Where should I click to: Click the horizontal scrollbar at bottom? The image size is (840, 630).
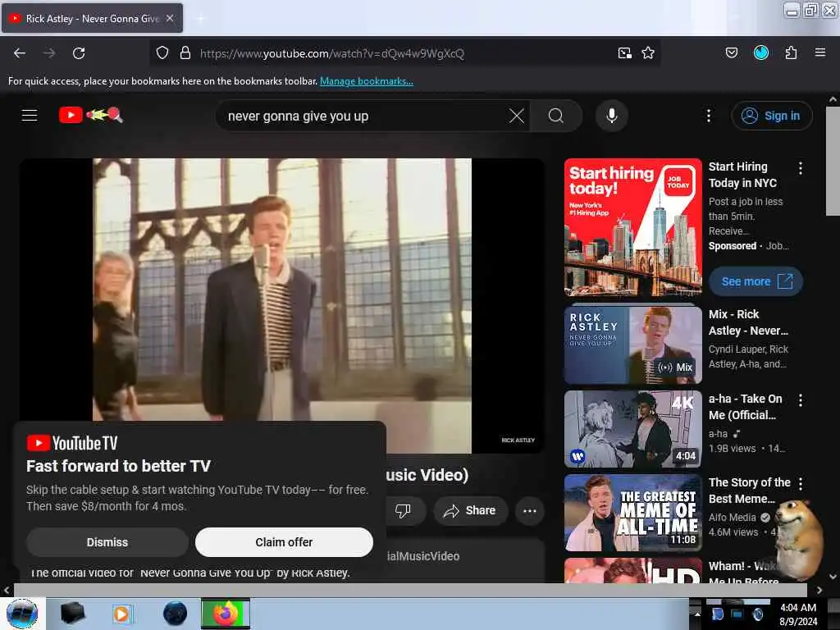[410, 590]
